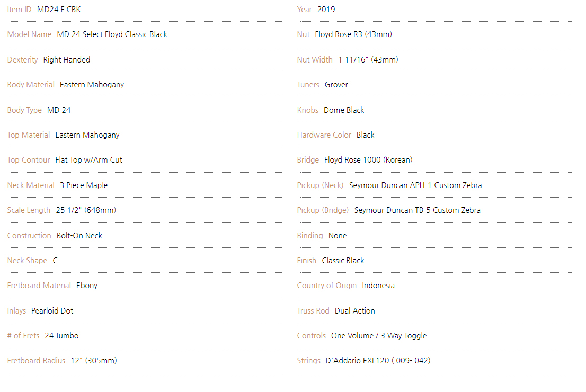Click the Scale Length label
The height and width of the screenshot is (392, 586).
[29, 210]
